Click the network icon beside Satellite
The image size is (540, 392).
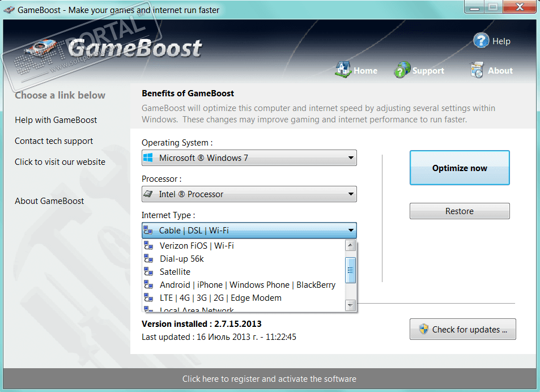tap(148, 272)
